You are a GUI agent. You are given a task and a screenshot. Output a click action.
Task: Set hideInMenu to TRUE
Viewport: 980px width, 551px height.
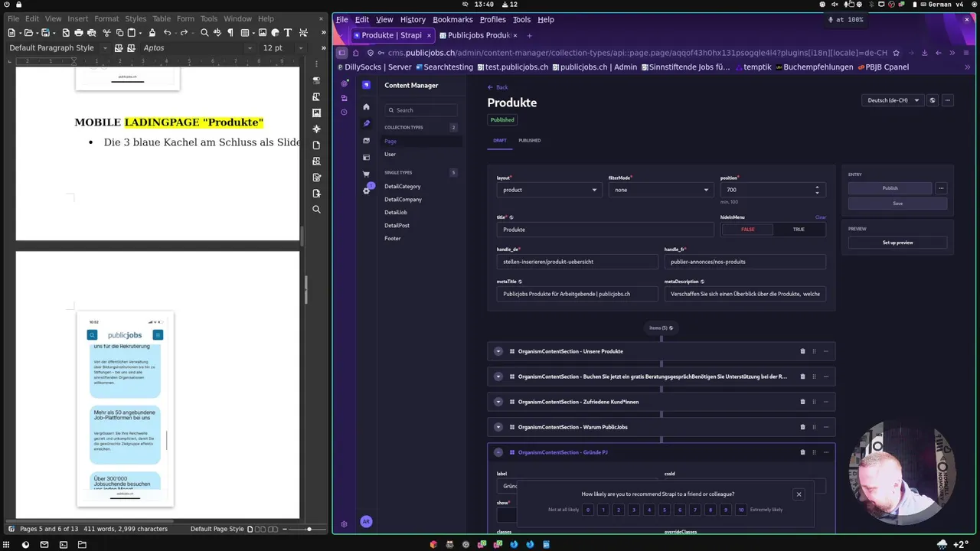[x=799, y=230]
